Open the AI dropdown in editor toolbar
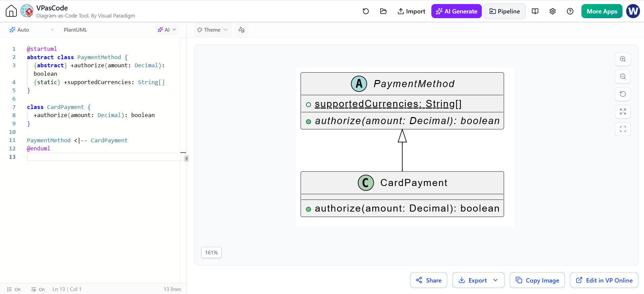 click(167, 30)
